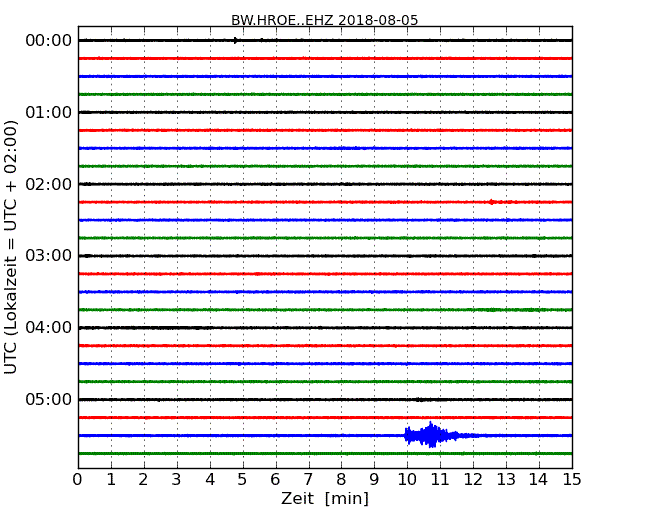Click the 05:00 time label

pyautogui.click(x=49, y=399)
